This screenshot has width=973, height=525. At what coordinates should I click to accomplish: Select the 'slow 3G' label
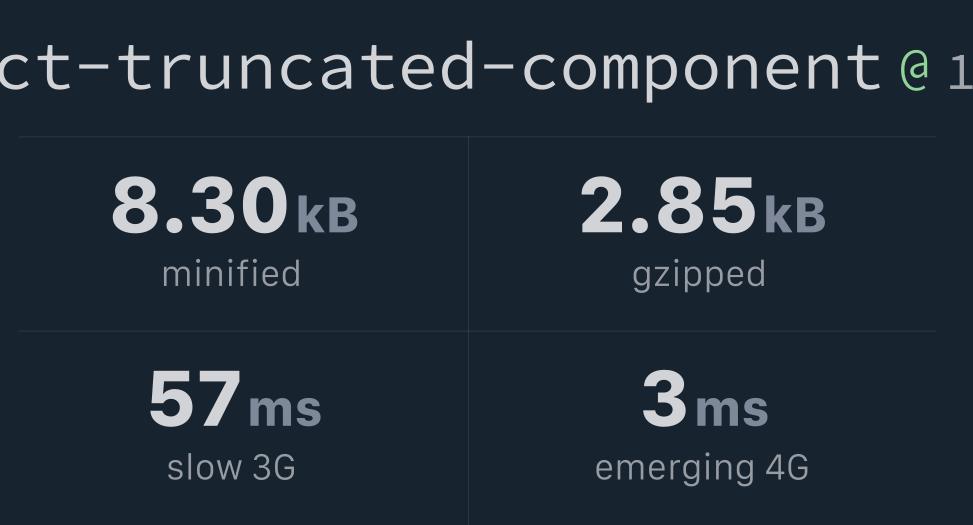point(231,467)
